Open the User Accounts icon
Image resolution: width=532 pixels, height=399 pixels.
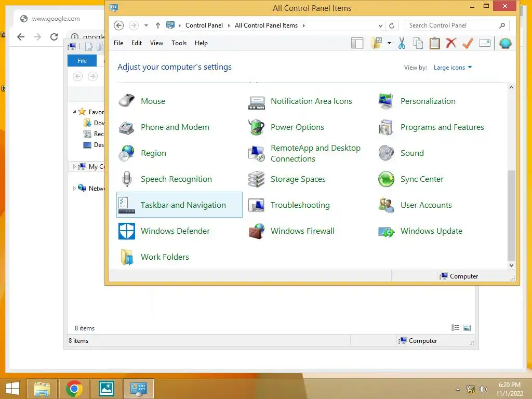pyautogui.click(x=386, y=205)
